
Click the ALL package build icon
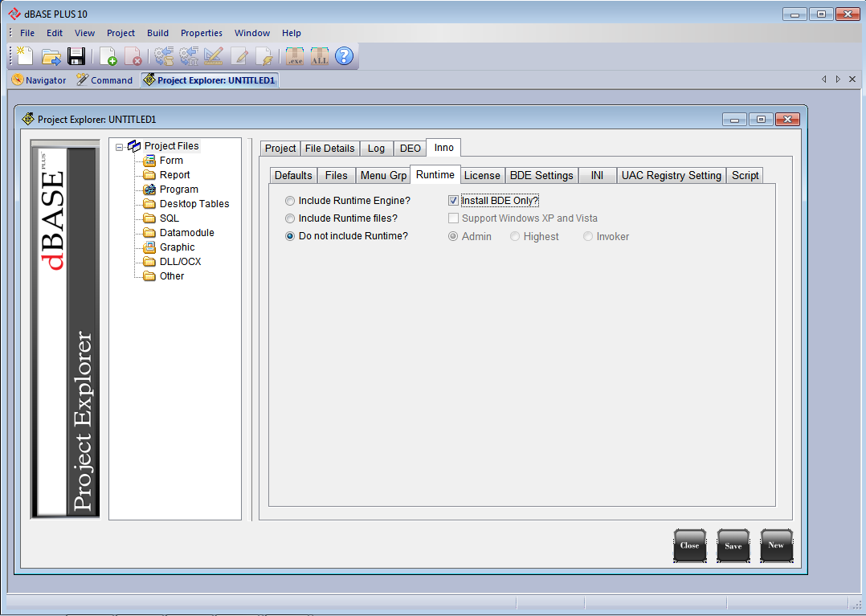pos(319,55)
